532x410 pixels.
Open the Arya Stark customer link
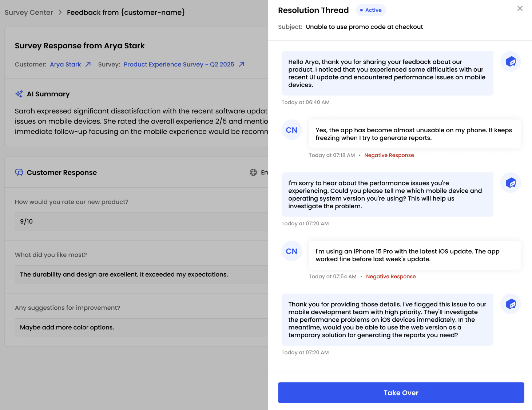pyautogui.click(x=65, y=64)
